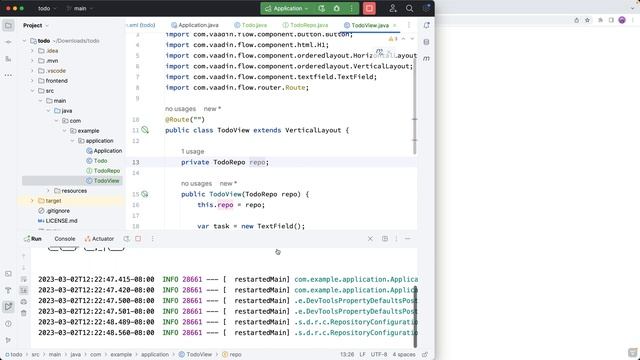Screen dimensions: 640x360
Task: Open .gitignore in project tree
Action: pyautogui.click(x=54, y=211)
